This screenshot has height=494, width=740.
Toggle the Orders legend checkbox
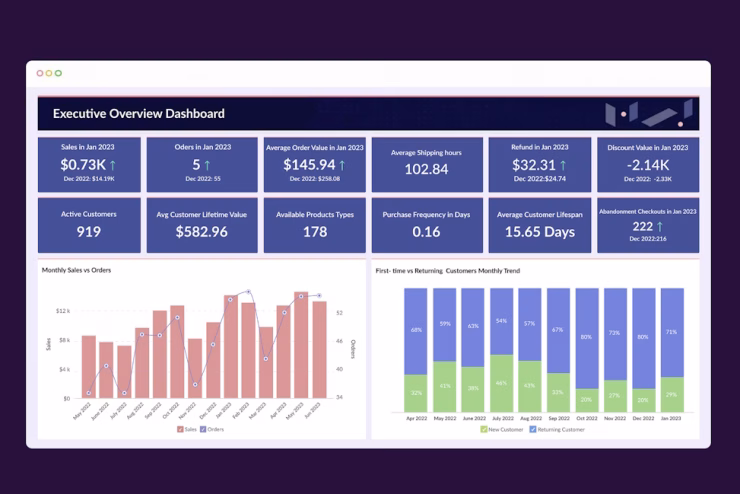(x=203, y=429)
